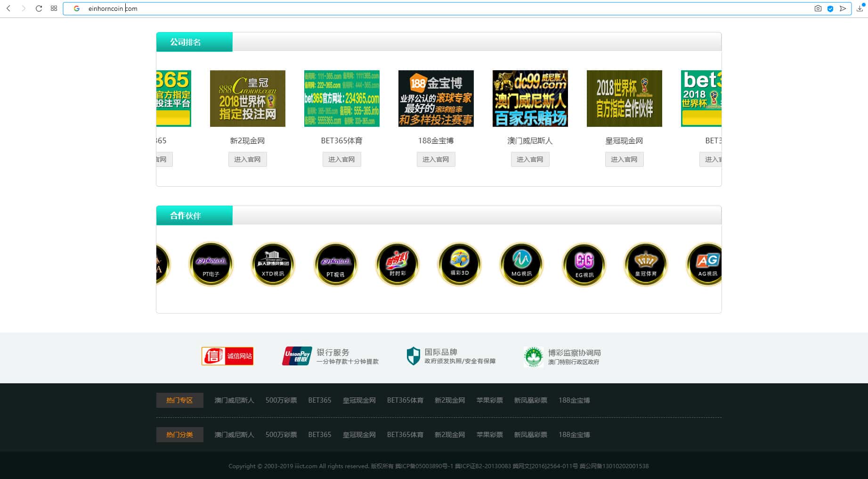Click the 银行服务 heading text
This screenshot has width=868, height=479.
tap(333, 352)
